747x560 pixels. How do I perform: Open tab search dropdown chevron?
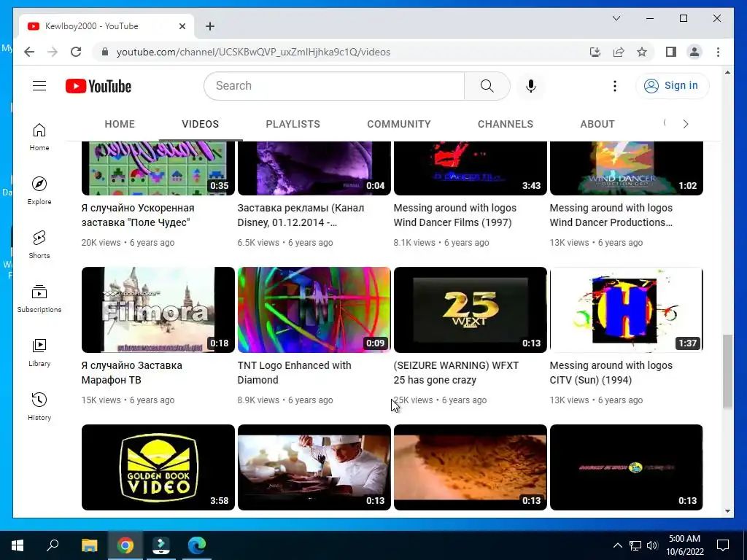tap(616, 18)
